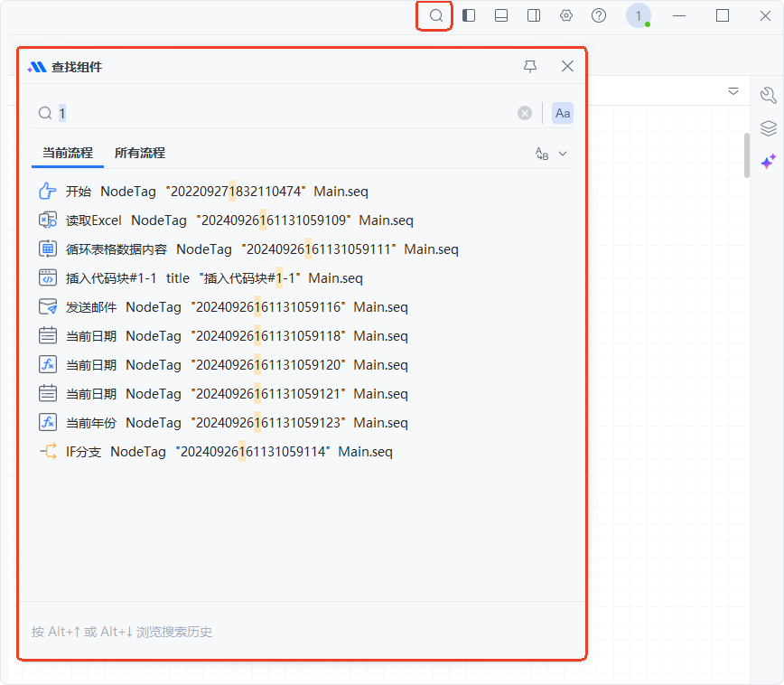Image resolution: width=784 pixels, height=685 pixels.
Task: Close the 查找组件 search panel
Action: [x=567, y=66]
